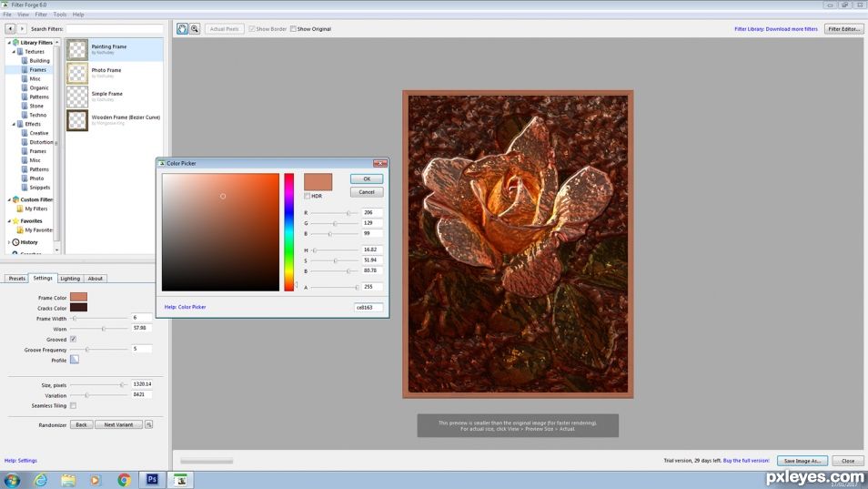
Task: Click the Building category icon
Action: click(x=25, y=60)
